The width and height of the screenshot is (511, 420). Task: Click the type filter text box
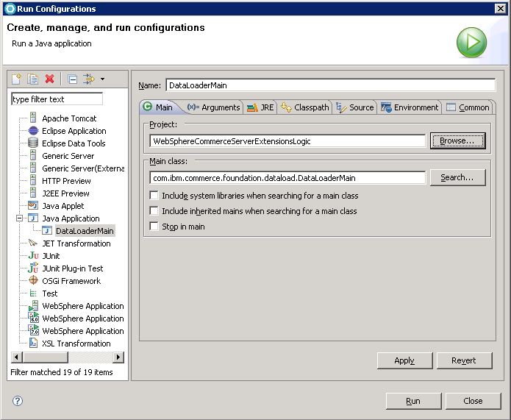(x=57, y=99)
